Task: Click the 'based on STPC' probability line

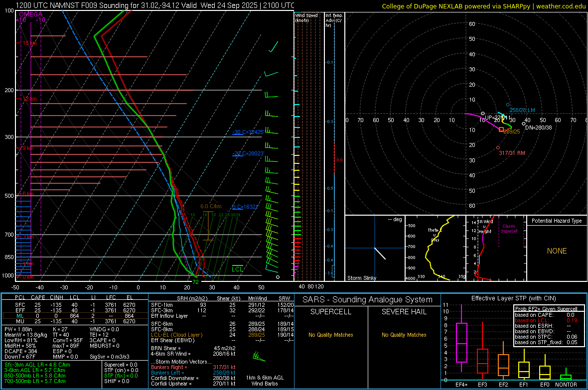Action: point(546,337)
